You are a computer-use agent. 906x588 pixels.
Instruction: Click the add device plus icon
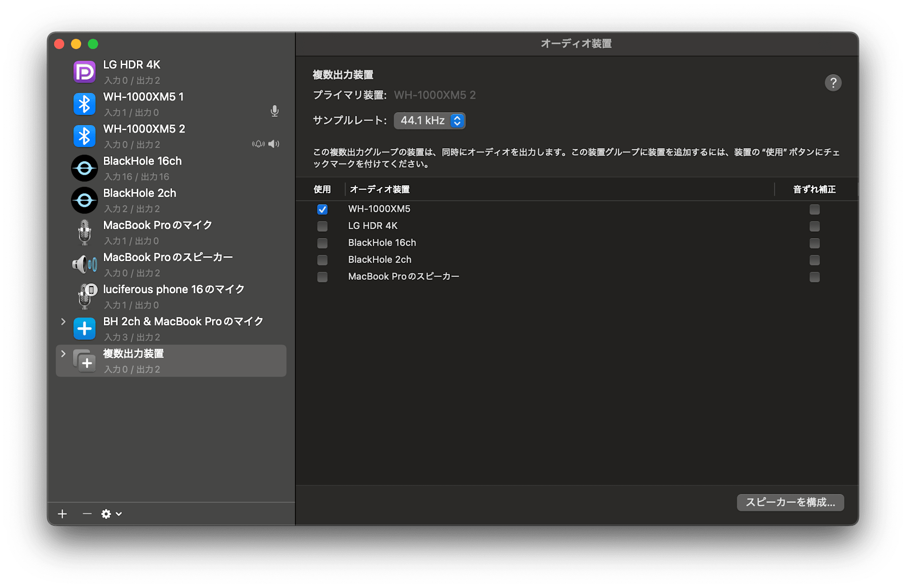point(63,514)
